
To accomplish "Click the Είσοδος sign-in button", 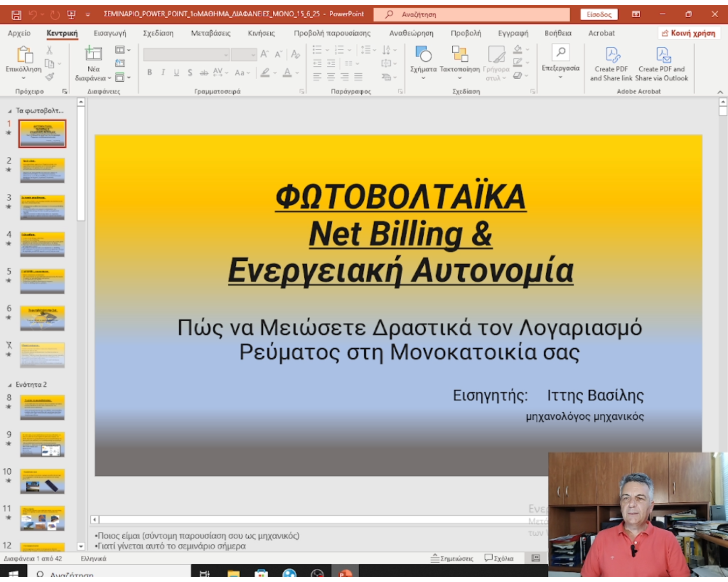I will pos(599,15).
